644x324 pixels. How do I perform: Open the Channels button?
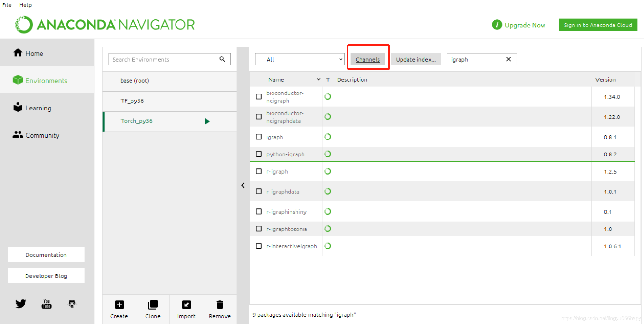pos(368,59)
